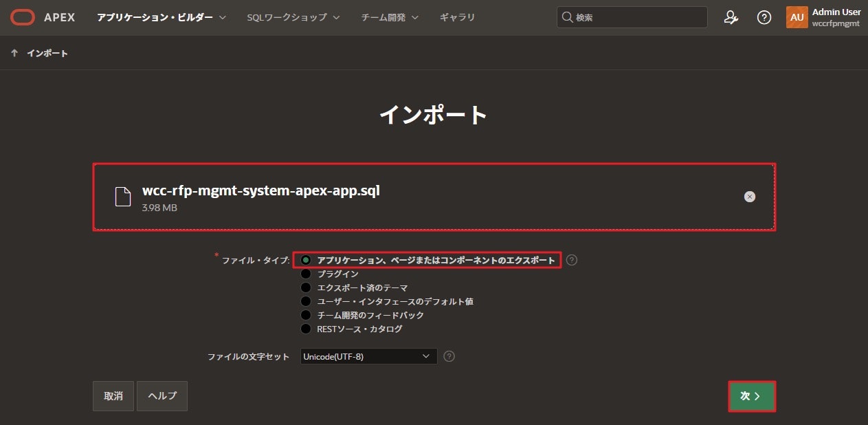Open the search field magnifier icon

(567, 17)
